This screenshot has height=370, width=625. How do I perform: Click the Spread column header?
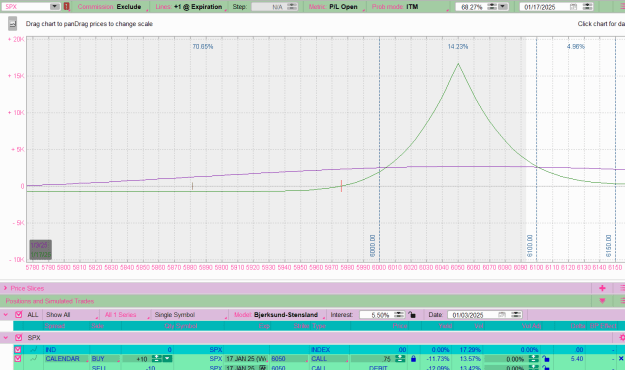[55, 326]
